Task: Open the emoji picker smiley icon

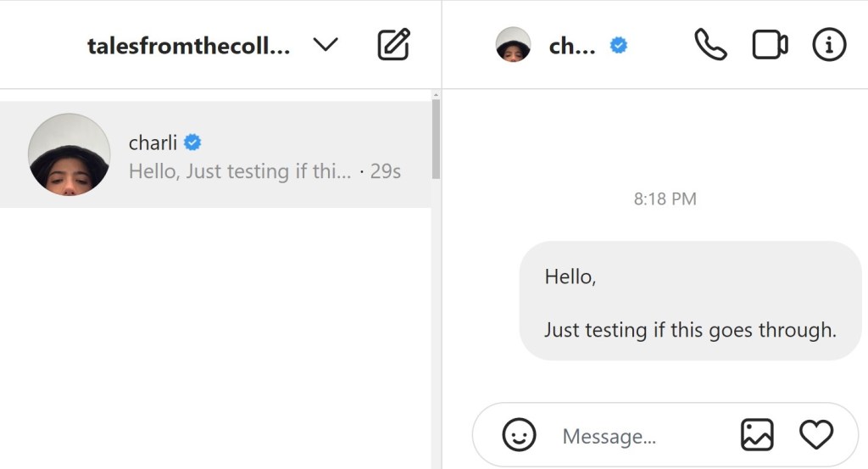Action: 519,435
